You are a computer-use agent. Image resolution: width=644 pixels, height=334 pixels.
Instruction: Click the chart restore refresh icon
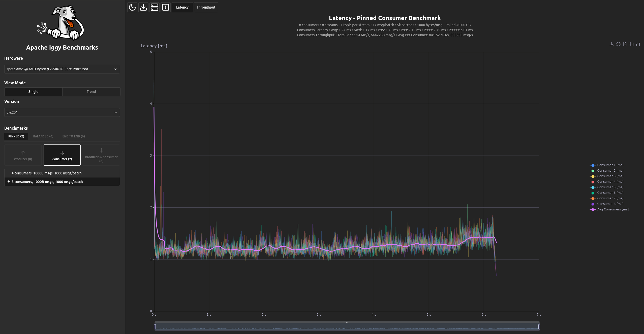coord(618,44)
